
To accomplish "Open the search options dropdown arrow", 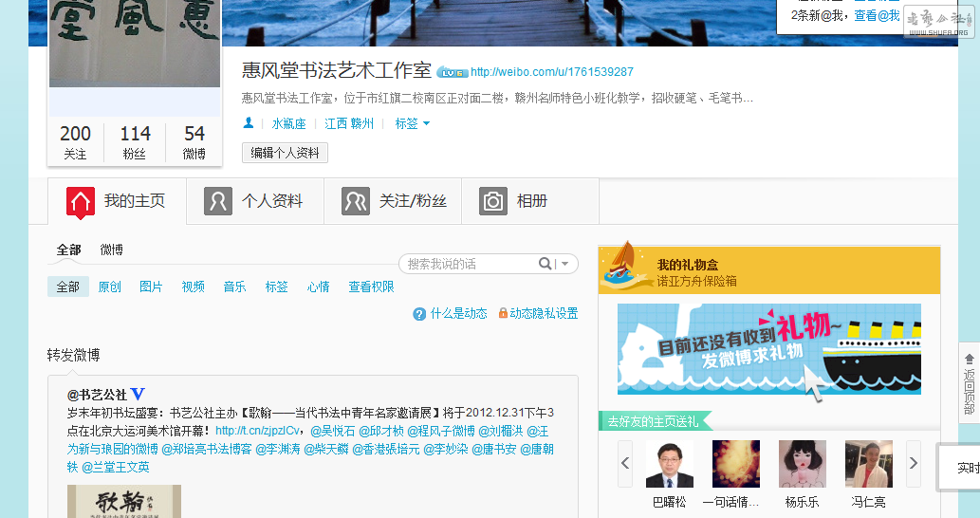I will click(565, 264).
